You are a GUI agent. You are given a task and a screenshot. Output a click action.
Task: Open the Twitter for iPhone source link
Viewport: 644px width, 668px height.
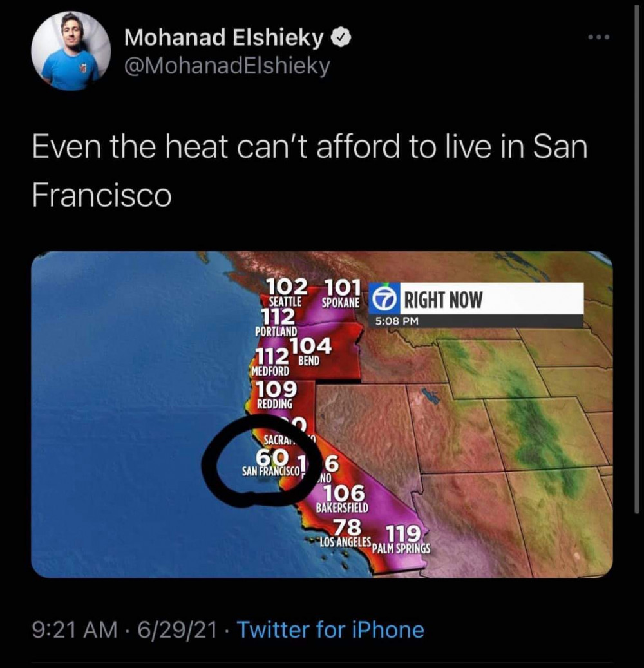pyautogui.click(x=330, y=629)
